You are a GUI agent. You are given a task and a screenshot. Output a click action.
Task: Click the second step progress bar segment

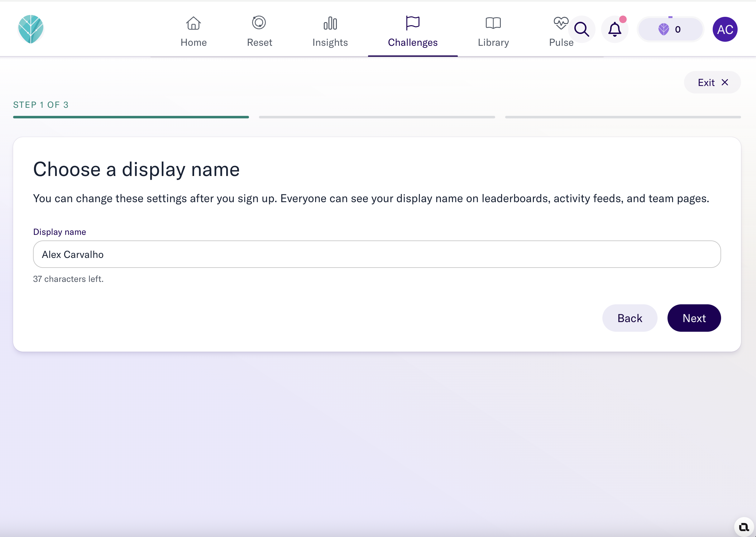tap(377, 117)
